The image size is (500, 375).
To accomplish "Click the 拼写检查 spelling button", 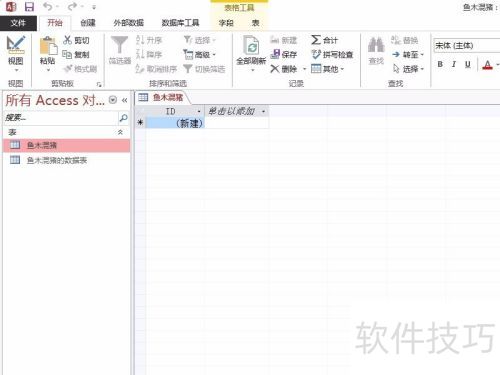I will tap(332, 54).
